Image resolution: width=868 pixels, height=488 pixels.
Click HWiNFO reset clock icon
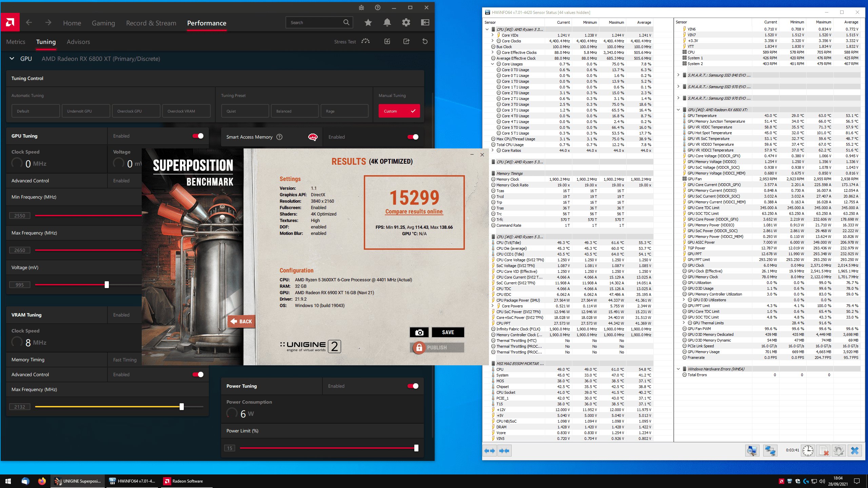pyautogui.click(x=808, y=451)
